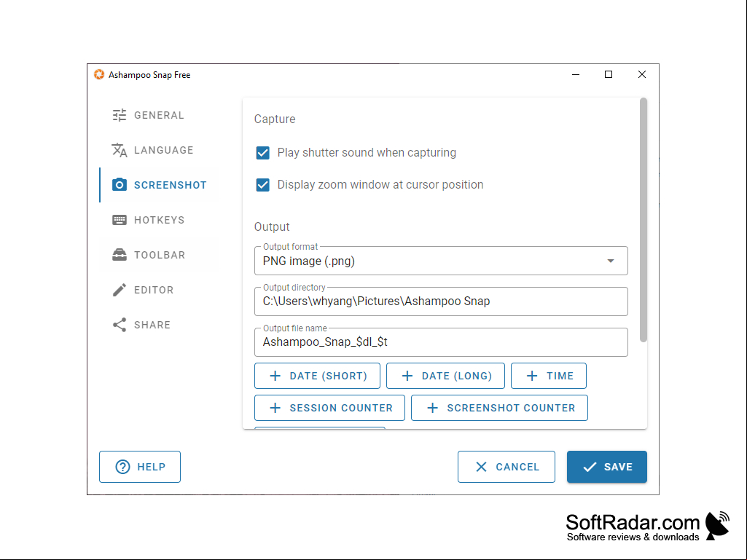The image size is (747, 560).
Task: Open the General settings tab
Action: coord(159,115)
